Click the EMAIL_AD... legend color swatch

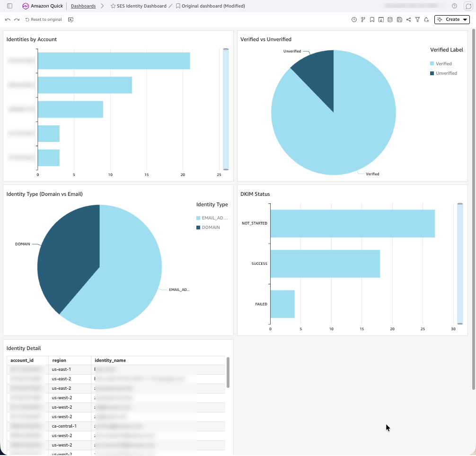198,218
